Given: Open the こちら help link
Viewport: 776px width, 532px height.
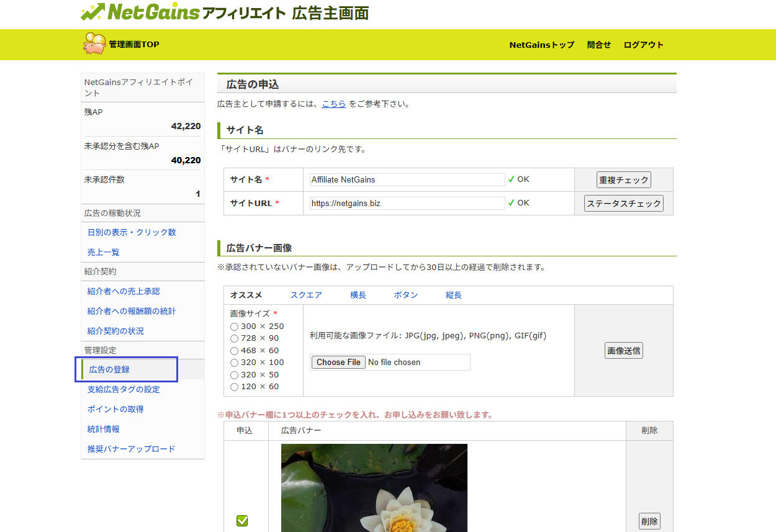Looking at the screenshot, I should [x=333, y=104].
